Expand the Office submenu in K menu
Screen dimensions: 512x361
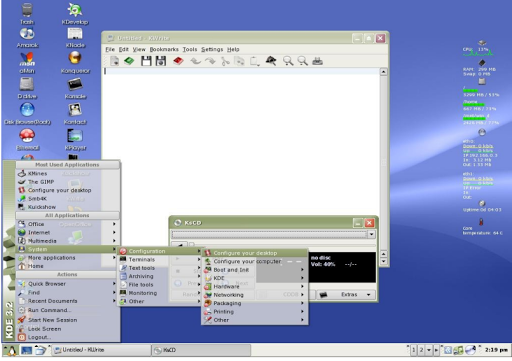68,224
